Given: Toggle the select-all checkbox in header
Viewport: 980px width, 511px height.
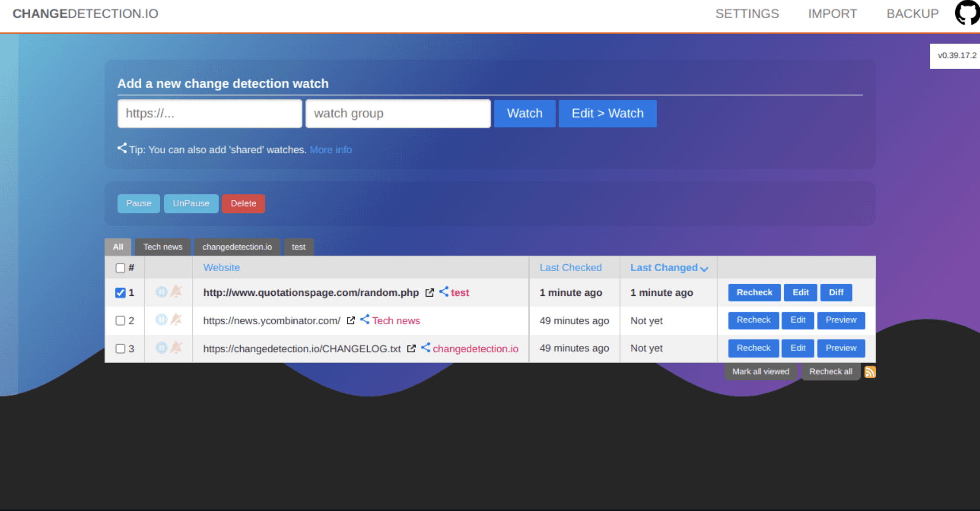Looking at the screenshot, I should pos(120,268).
